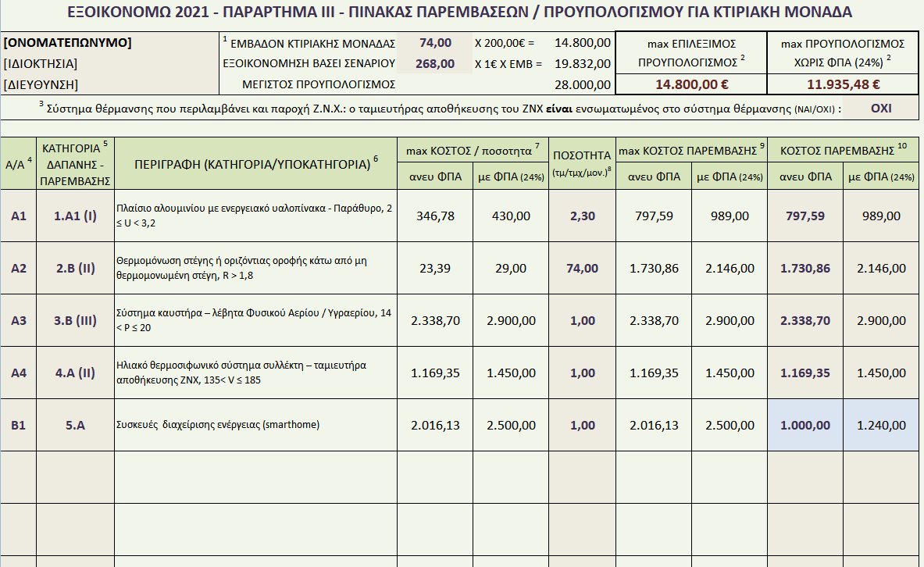Select the 14.800,00 € eligible budget total
The image size is (924, 567).
(691, 84)
